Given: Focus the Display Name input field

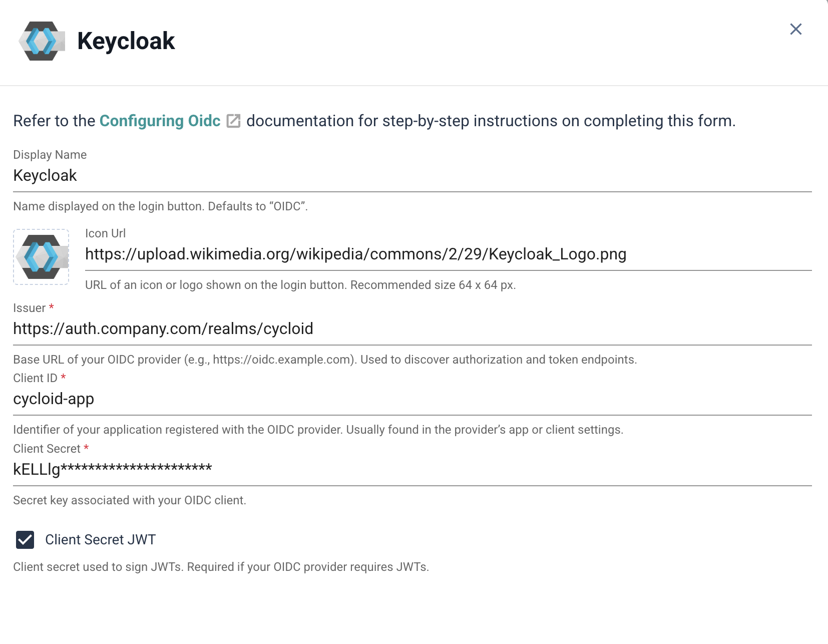Looking at the screenshot, I should 411,176.
